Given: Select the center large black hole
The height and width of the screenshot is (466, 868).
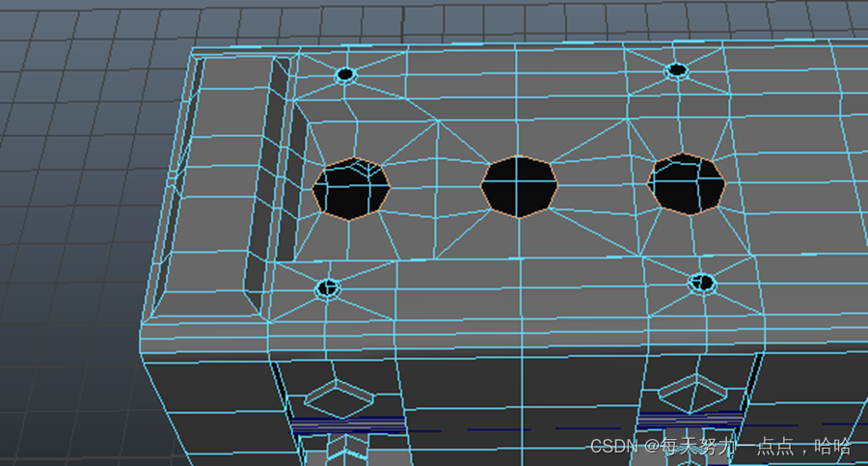Looking at the screenshot, I should click(520, 185).
